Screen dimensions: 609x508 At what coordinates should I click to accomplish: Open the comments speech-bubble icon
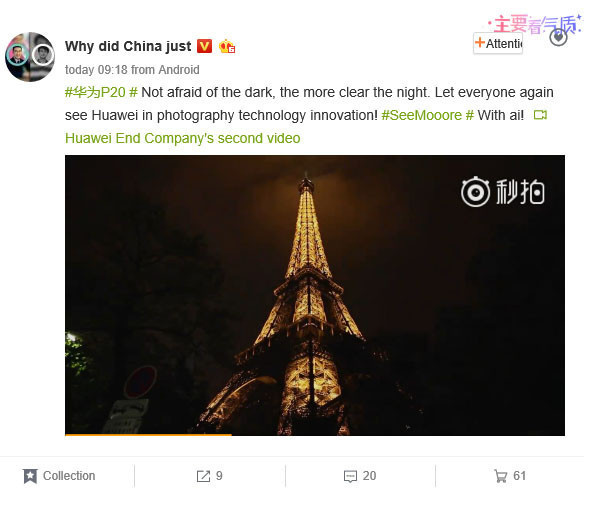point(350,477)
